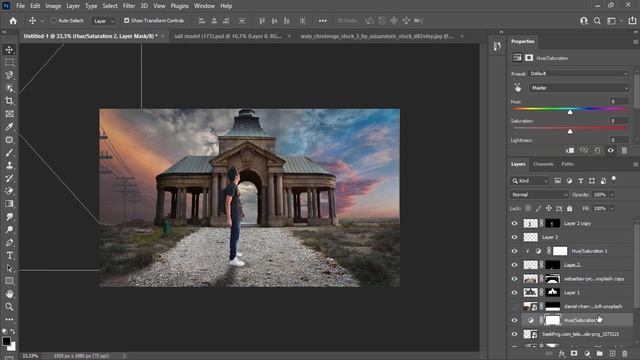Hide the Hue/Saturation 1 layer
The height and width of the screenshot is (360, 640).
(x=514, y=251)
